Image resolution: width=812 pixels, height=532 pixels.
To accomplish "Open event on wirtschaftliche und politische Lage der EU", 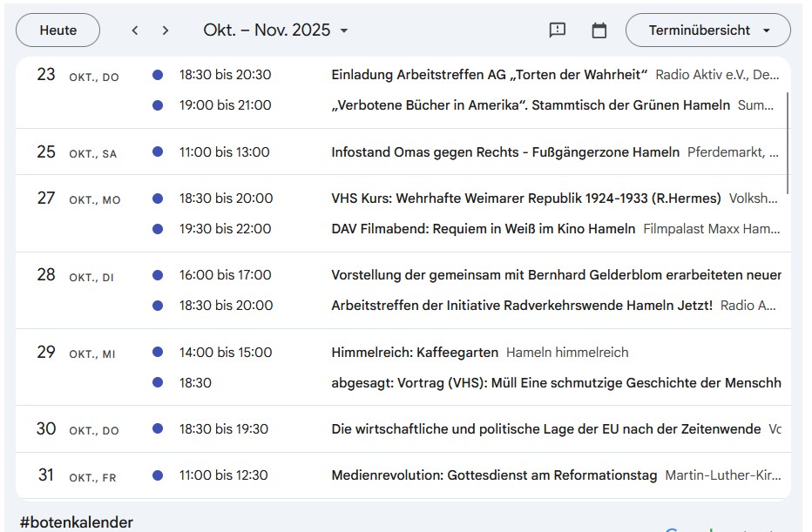I will pos(545,429).
